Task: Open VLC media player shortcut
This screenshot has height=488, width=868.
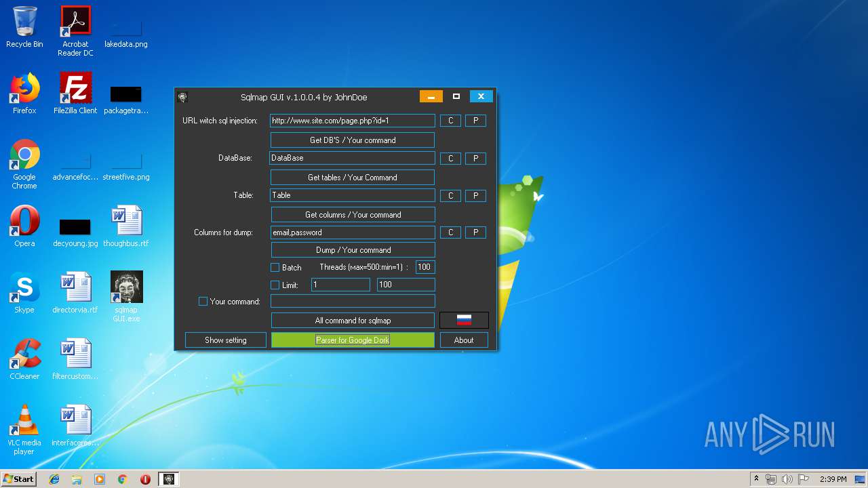Action: click(x=24, y=430)
